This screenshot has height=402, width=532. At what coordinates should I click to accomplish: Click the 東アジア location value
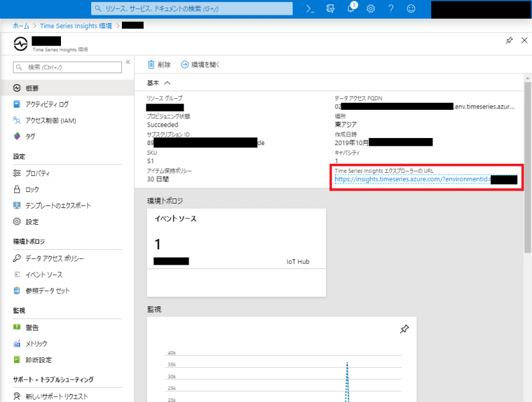[x=346, y=125]
